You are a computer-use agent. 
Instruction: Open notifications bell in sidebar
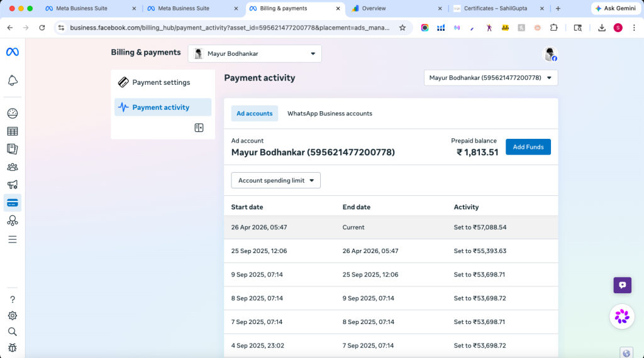13,80
